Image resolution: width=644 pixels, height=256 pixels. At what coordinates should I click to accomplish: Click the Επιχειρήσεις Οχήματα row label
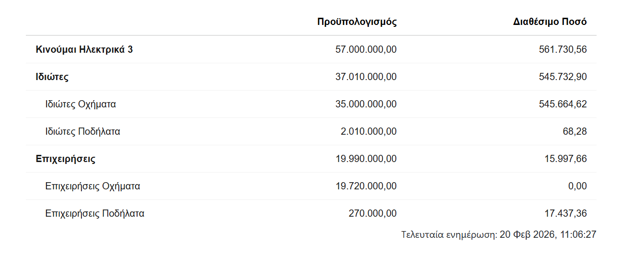click(x=92, y=186)
